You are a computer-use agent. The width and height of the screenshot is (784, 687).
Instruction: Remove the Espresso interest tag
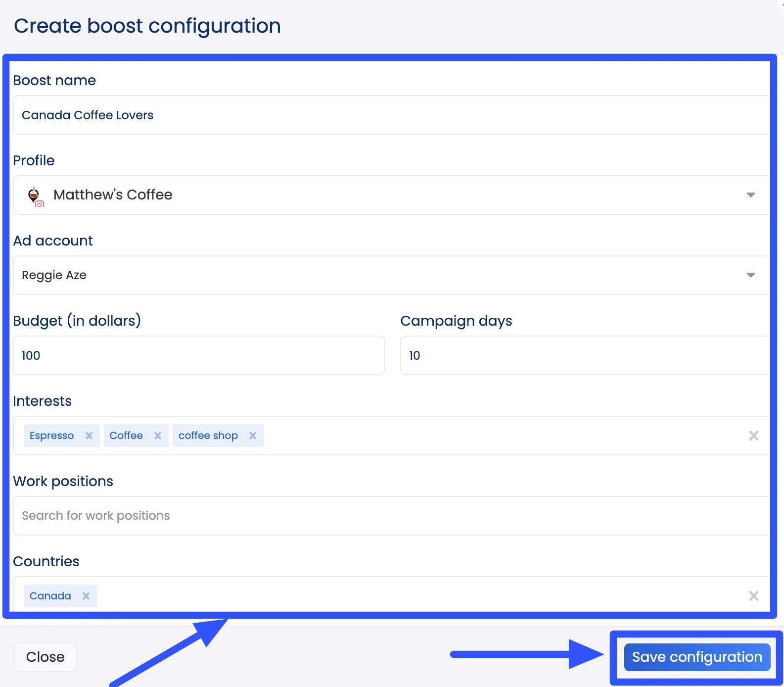coord(89,436)
